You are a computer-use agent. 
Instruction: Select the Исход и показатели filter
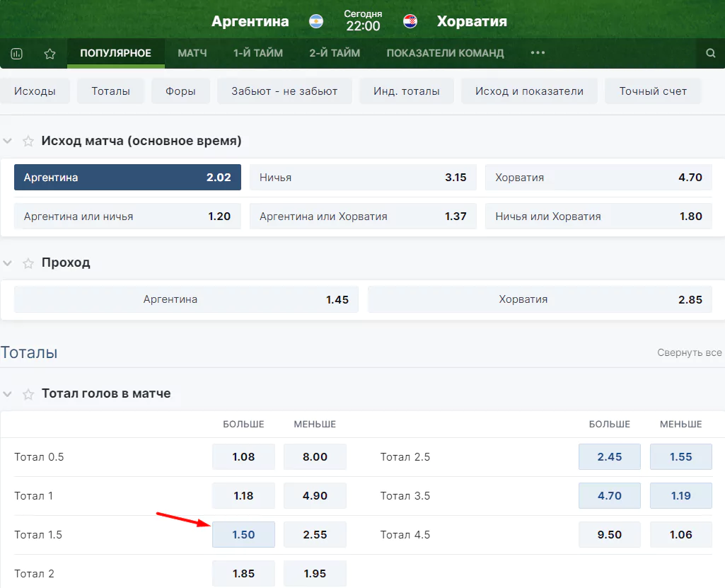[529, 91]
